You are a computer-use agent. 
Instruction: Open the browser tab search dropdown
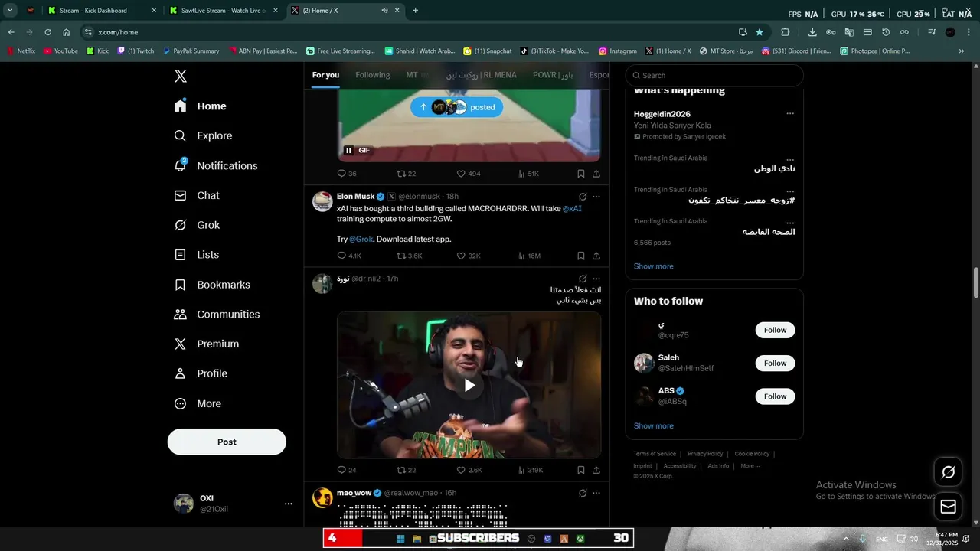pos(10,11)
